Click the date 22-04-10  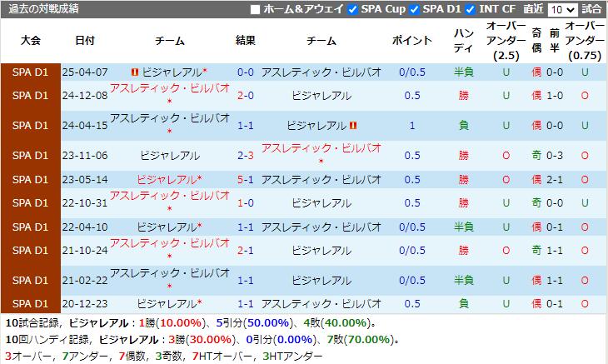[x=85, y=227]
